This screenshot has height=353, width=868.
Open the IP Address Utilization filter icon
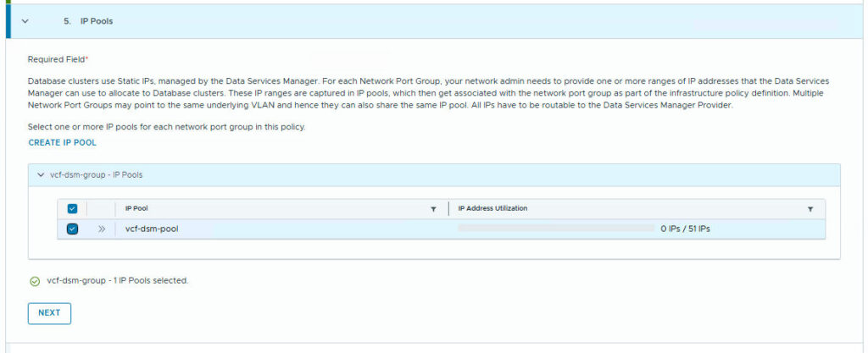[810, 209]
